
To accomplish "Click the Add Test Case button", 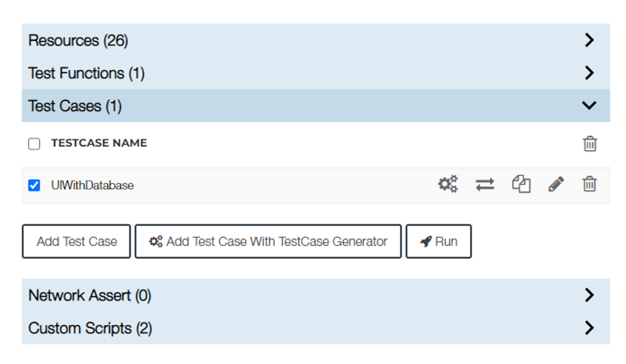I will pyautogui.click(x=76, y=242).
